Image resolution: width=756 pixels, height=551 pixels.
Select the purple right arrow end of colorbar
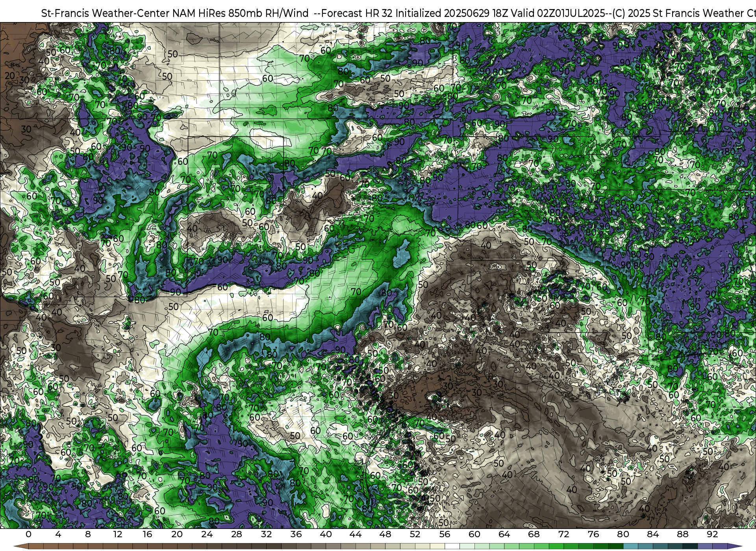[735, 547]
